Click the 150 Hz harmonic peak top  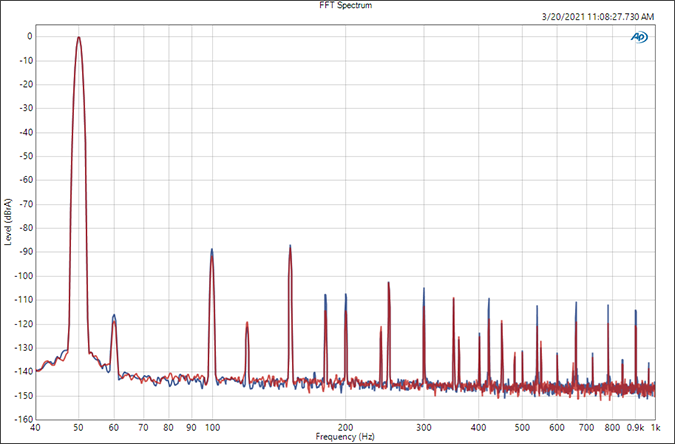(290, 246)
